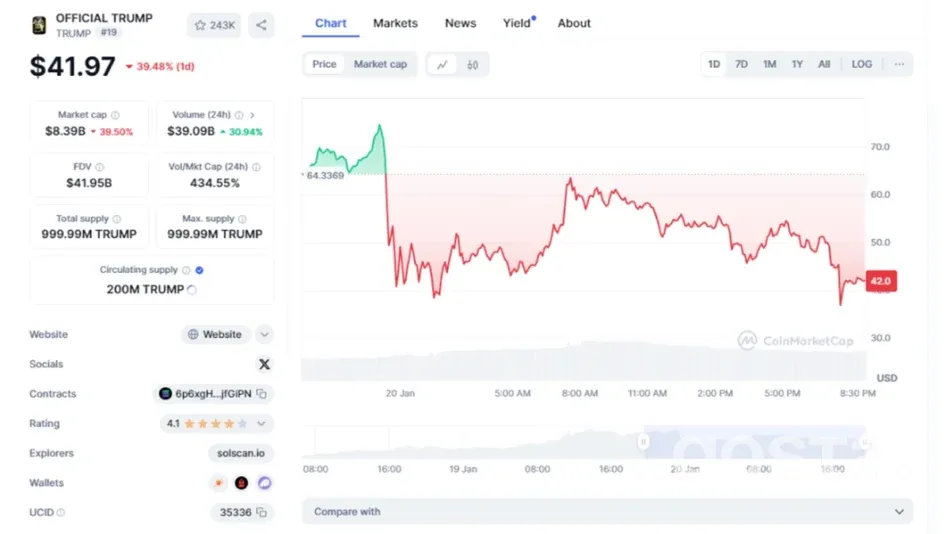Click the Market cap info icon
The width and height of the screenshot is (950, 534).
coord(115,115)
